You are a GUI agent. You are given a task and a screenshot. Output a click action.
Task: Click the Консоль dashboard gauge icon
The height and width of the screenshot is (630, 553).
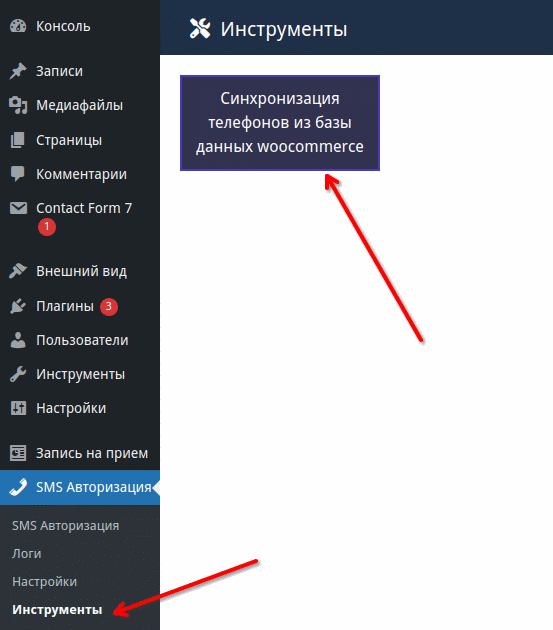18,26
